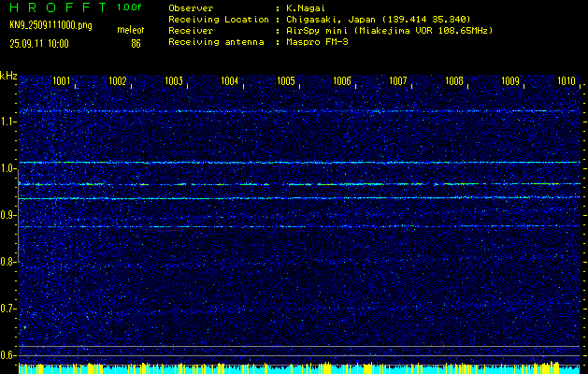Image resolution: width=588 pixels, height=374 pixels.
Task: Click the 1010 time marker
Action: [566, 81]
